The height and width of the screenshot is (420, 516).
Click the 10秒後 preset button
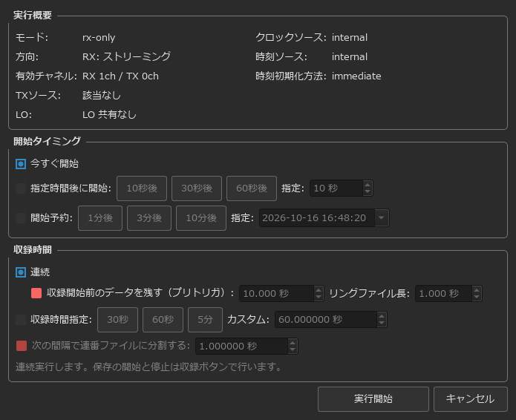click(x=142, y=188)
